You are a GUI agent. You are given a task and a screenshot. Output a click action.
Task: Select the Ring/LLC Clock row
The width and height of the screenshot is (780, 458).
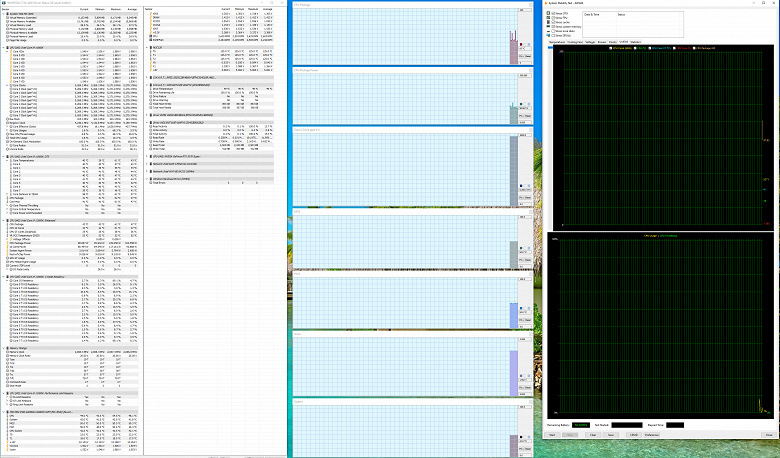[x=72, y=123]
